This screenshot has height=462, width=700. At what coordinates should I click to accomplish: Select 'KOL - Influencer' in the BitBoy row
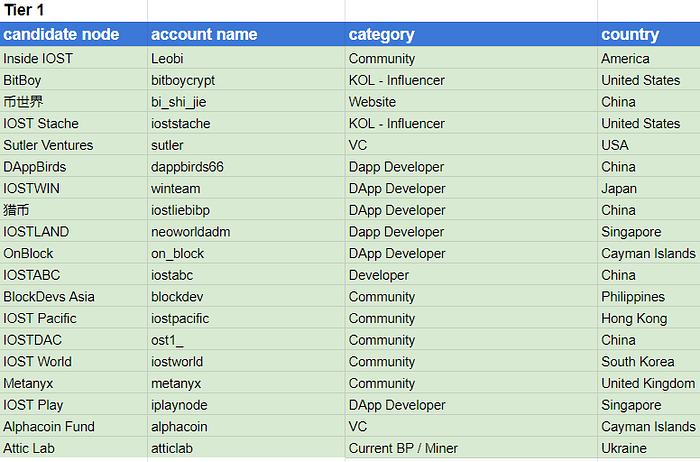coord(471,80)
